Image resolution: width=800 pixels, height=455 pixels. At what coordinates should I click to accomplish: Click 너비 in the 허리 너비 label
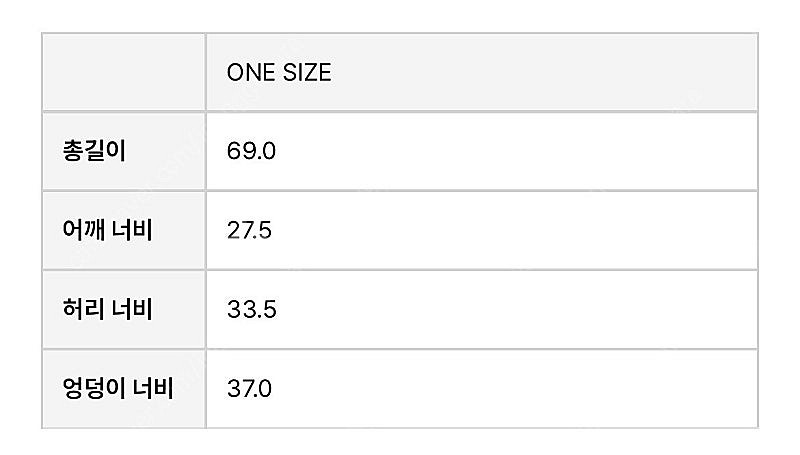point(132,309)
